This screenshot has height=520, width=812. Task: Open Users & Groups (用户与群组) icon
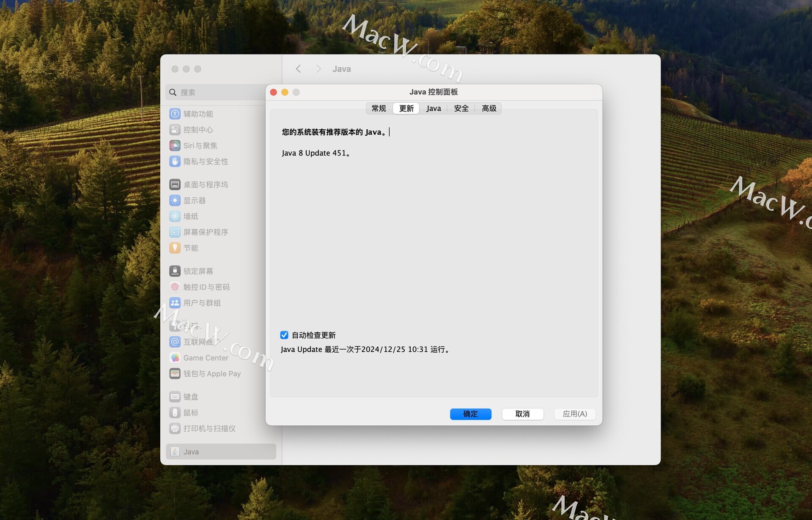(x=175, y=303)
